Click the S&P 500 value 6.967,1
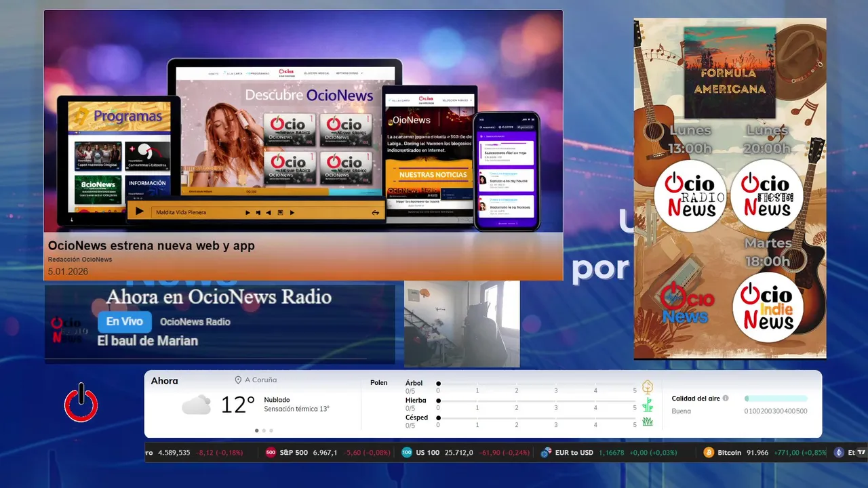The height and width of the screenshot is (488, 868). coord(325,452)
